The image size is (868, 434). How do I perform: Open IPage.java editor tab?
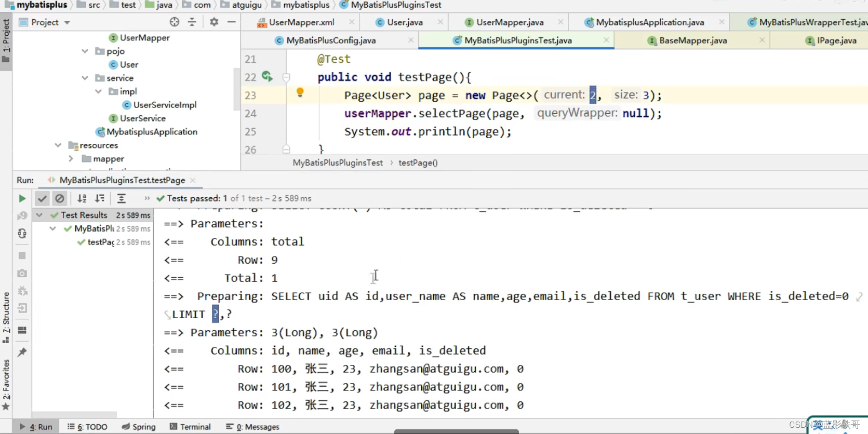pyautogui.click(x=831, y=40)
